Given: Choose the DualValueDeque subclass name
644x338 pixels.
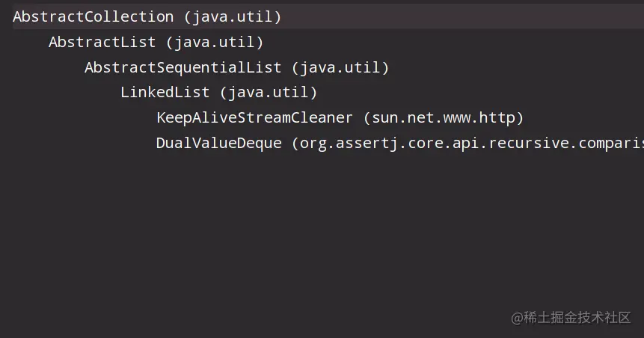Looking at the screenshot, I should (218, 144).
